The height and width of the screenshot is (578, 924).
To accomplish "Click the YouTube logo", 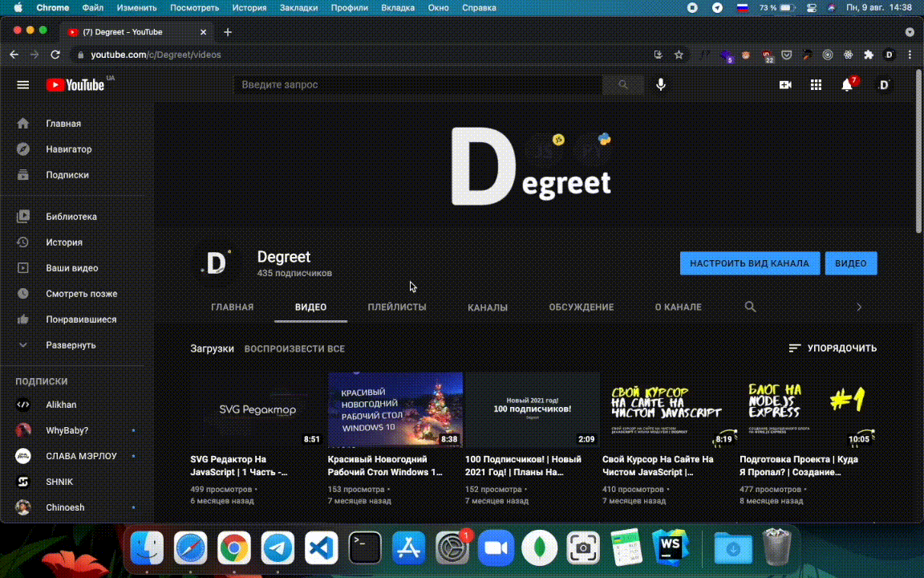I will click(75, 85).
